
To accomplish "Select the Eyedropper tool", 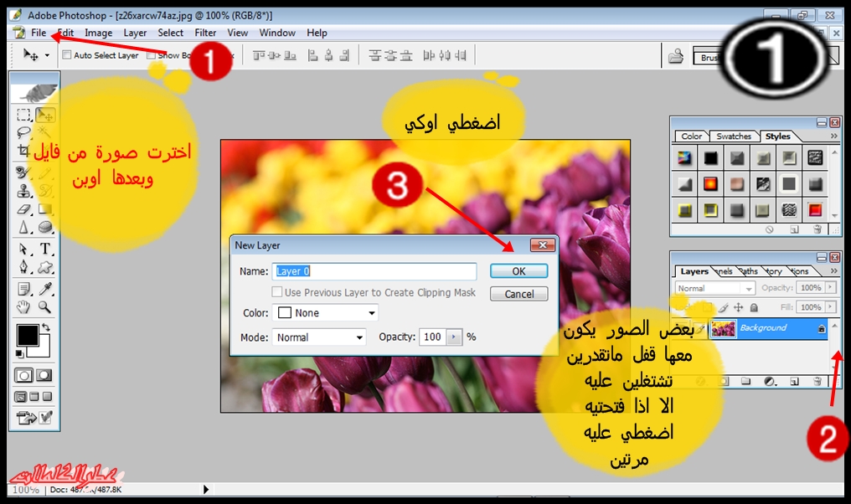I will tap(45, 289).
